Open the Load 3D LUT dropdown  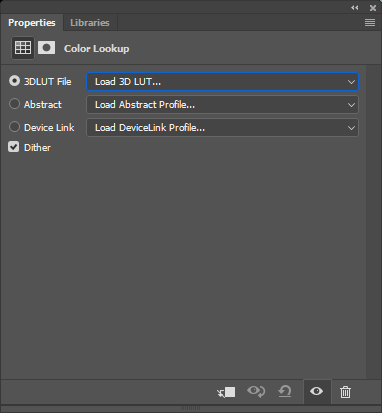(222, 82)
